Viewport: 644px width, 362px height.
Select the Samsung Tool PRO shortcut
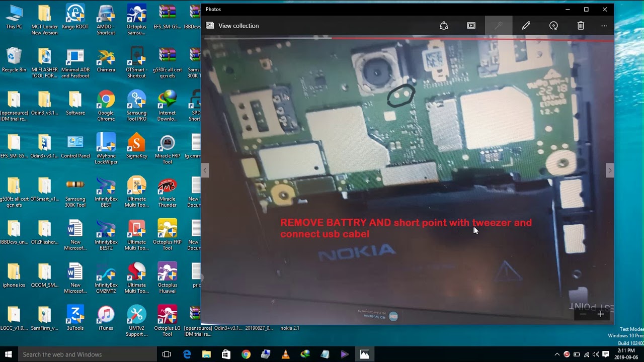point(136,106)
